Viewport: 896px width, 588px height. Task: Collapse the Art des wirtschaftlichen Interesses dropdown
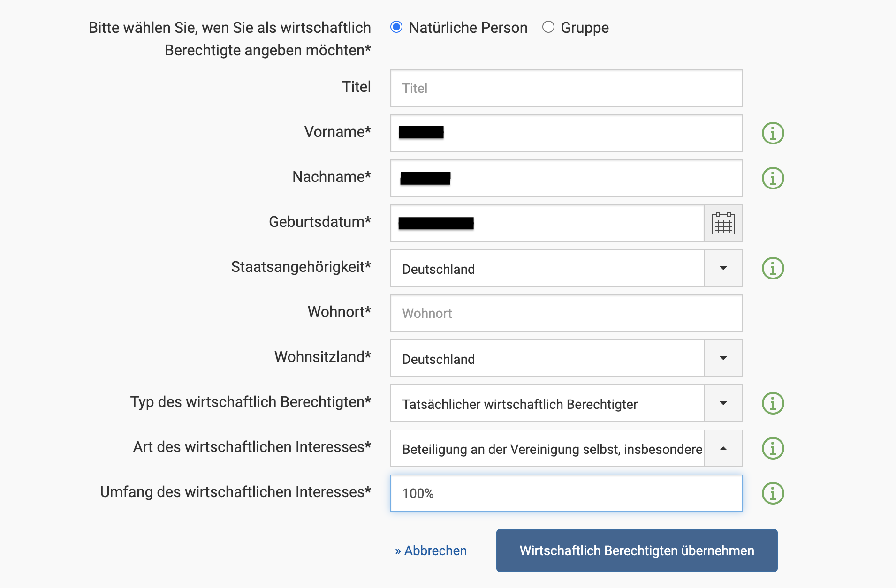723,448
